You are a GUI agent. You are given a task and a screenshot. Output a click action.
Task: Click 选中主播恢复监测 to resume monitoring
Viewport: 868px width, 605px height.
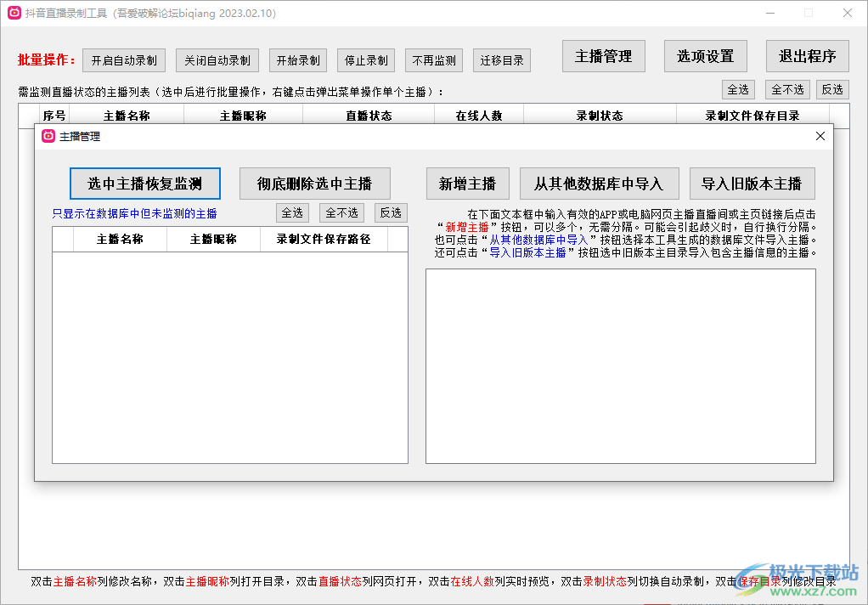click(x=144, y=184)
